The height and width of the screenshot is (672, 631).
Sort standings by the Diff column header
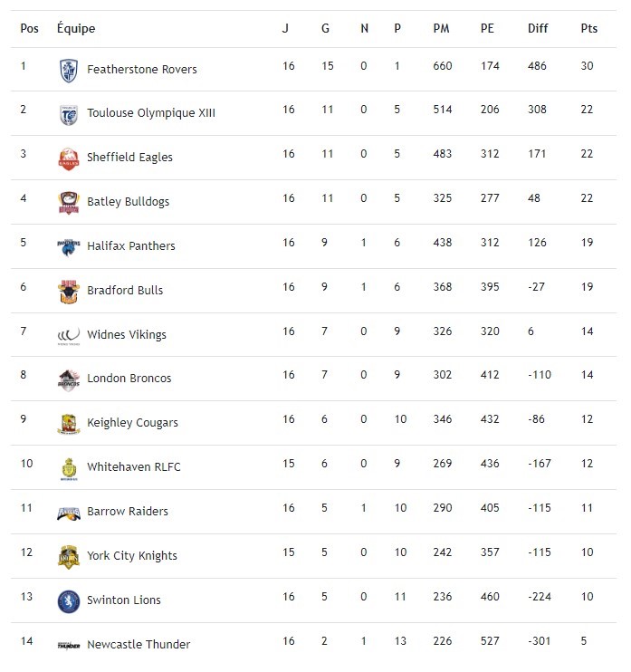pyautogui.click(x=538, y=28)
